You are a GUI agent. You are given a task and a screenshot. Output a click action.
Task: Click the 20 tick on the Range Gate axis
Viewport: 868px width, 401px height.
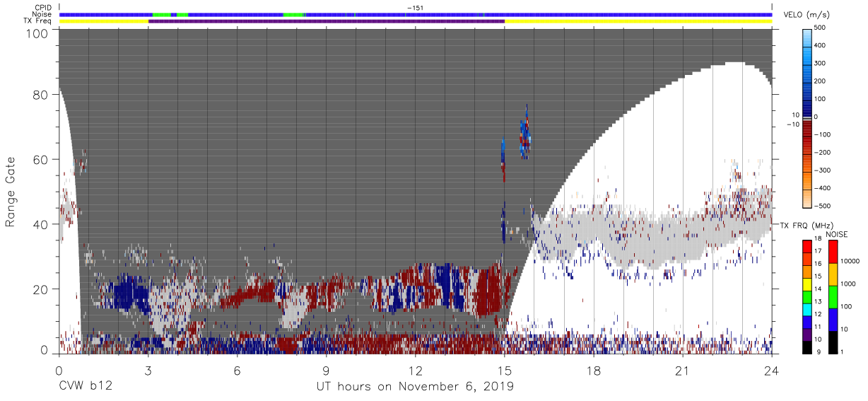pos(40,289)
